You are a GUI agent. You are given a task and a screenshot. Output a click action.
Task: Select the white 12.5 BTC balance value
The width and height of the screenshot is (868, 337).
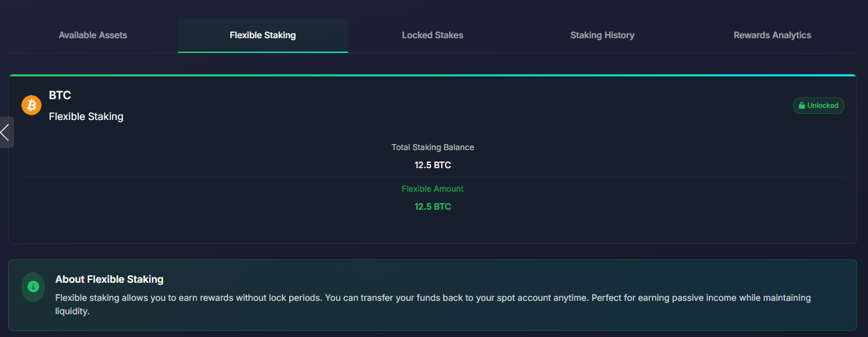point(432,165)
